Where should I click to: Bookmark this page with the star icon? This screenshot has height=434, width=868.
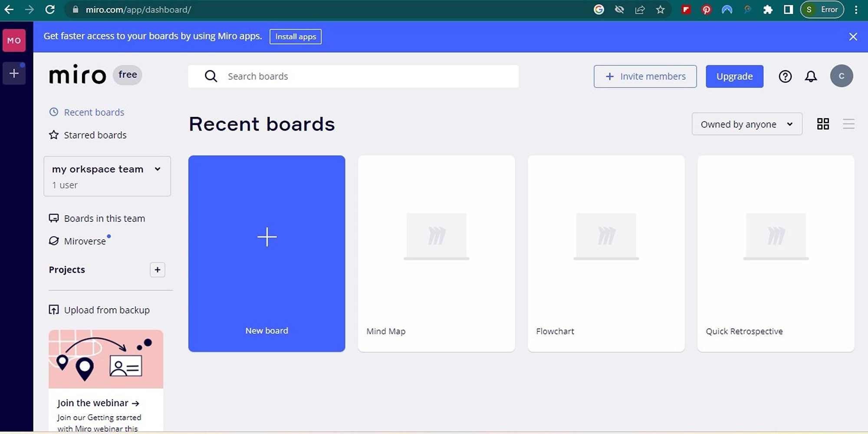click(661, 10)
